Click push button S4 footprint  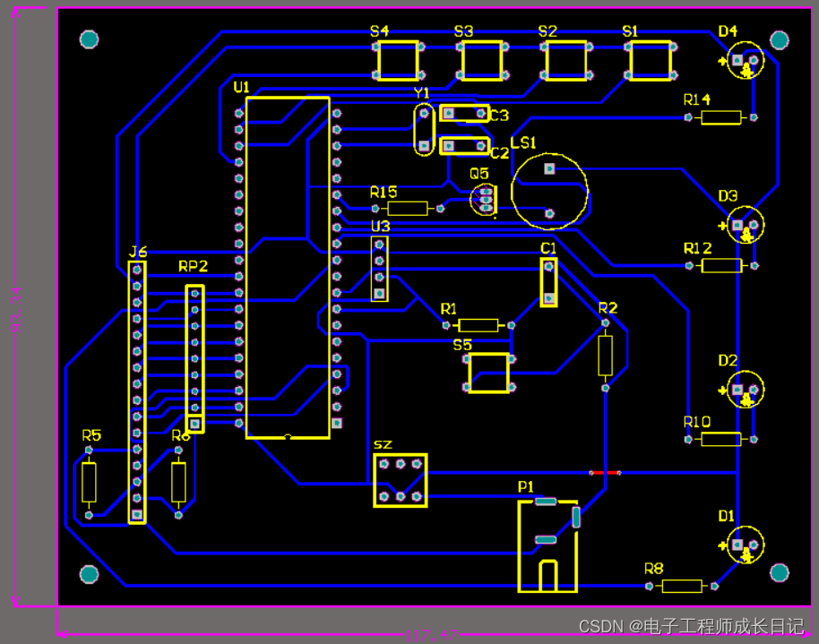point(398,61)
